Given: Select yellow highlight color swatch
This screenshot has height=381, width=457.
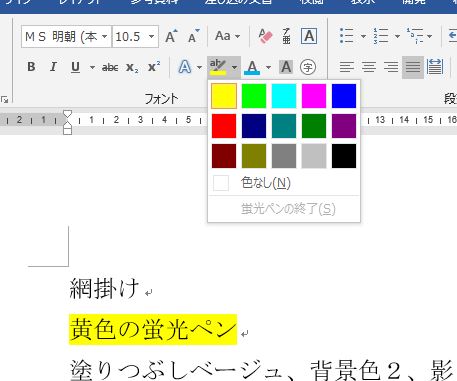Looking at the screenshot, I should tap(224, 96).
